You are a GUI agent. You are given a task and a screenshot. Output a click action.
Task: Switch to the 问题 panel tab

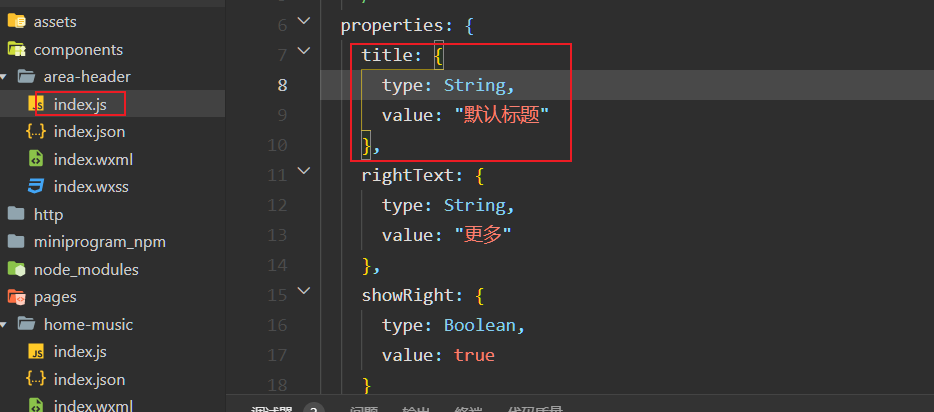(363, 409)
